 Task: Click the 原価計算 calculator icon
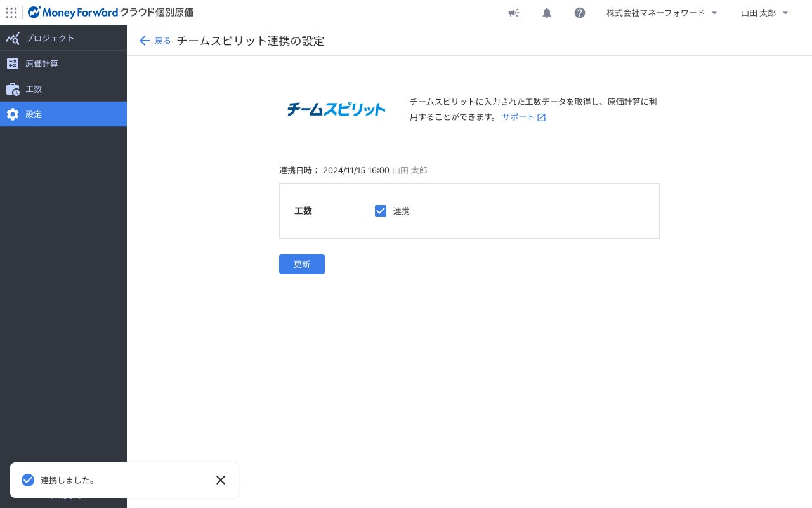point(13,63)
